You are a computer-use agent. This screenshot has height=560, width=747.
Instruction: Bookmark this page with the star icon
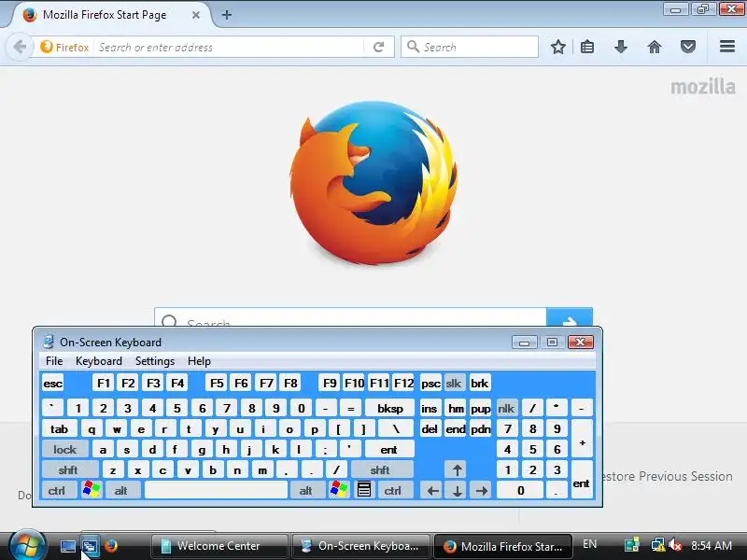point(557,47)
